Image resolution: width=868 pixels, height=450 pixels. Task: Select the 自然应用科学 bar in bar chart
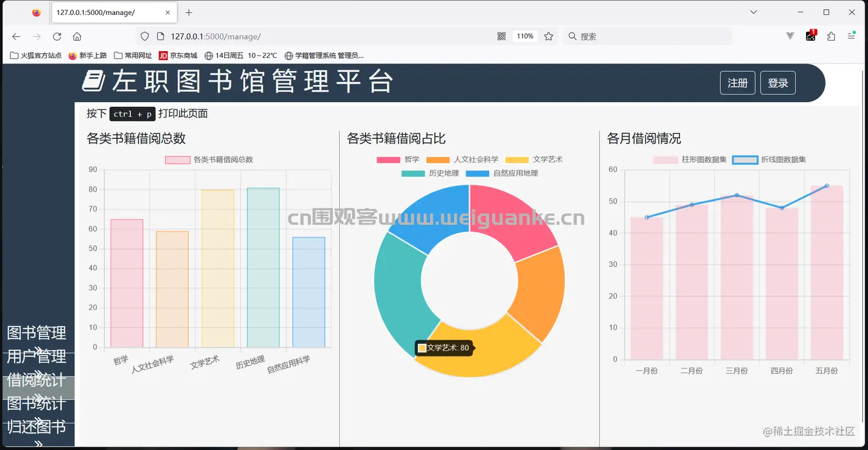pos(309,293)
